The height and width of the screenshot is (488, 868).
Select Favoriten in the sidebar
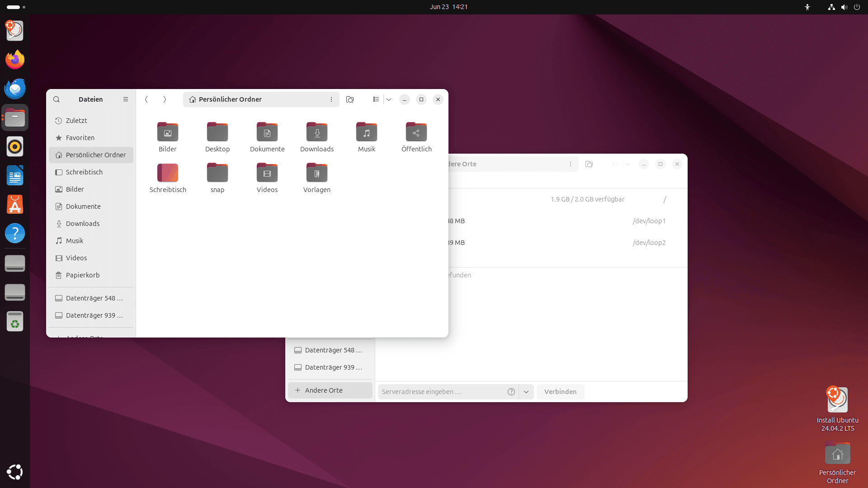click(x=91, y=138)
